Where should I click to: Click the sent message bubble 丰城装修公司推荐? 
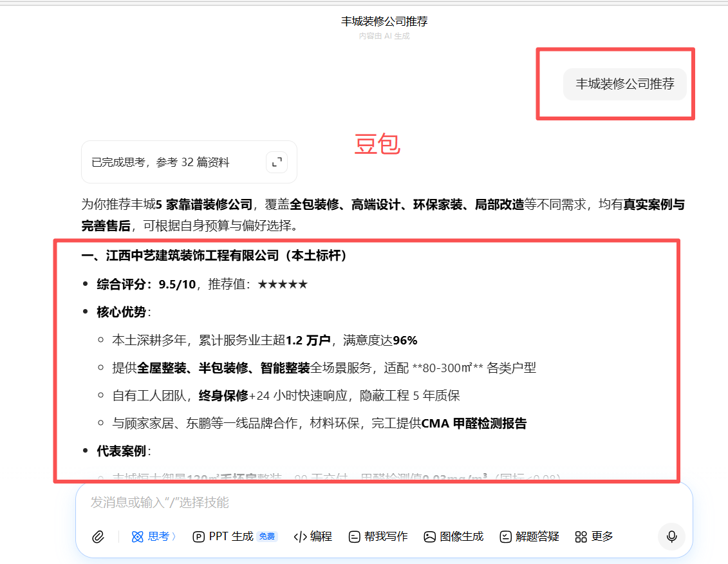(x=624, y=84)
